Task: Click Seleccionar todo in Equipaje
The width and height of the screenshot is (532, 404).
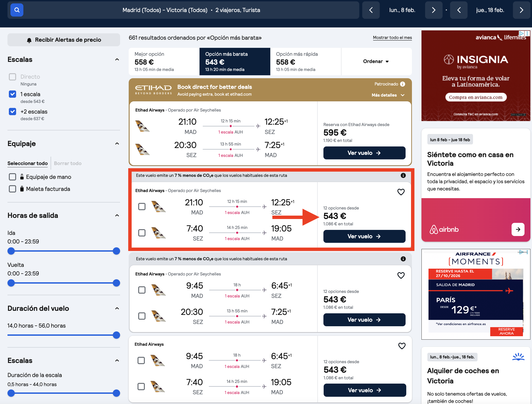Action: point(27,163)
